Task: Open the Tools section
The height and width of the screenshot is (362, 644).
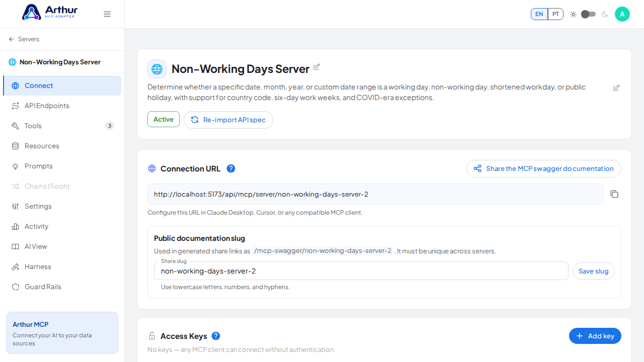Action: [x=62, y=126]
